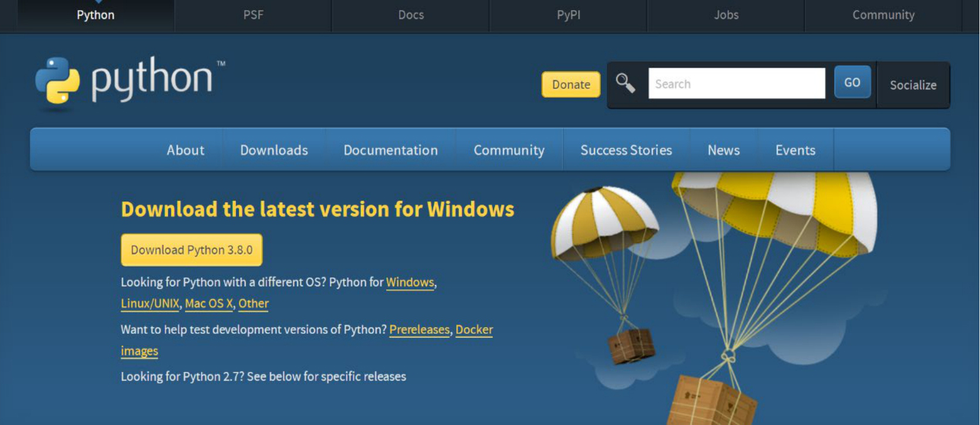Open the Prereleases link
The height and width of the screenshot is (425, 980).
[420, 329]
